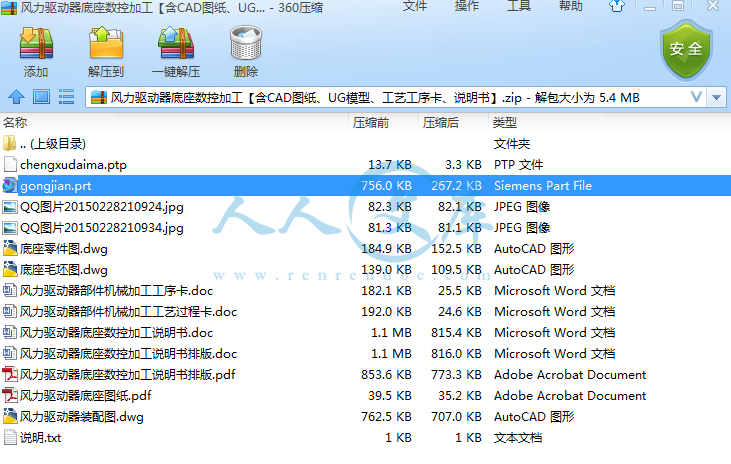The width and height of the screenshot is (731, 464).
Task: Click the 一键解压 one-click extract icon
Action: (176, 43)
